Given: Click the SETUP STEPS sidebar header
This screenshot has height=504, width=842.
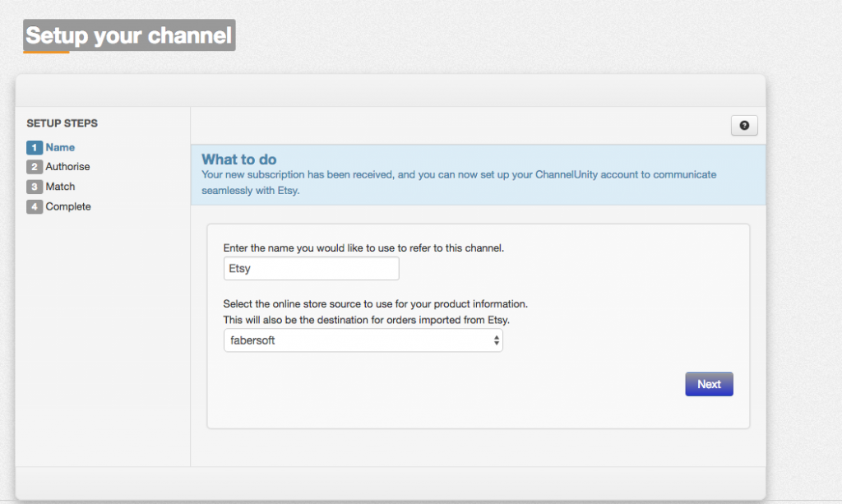Looking at the screenshot, I should click(62, 123).
